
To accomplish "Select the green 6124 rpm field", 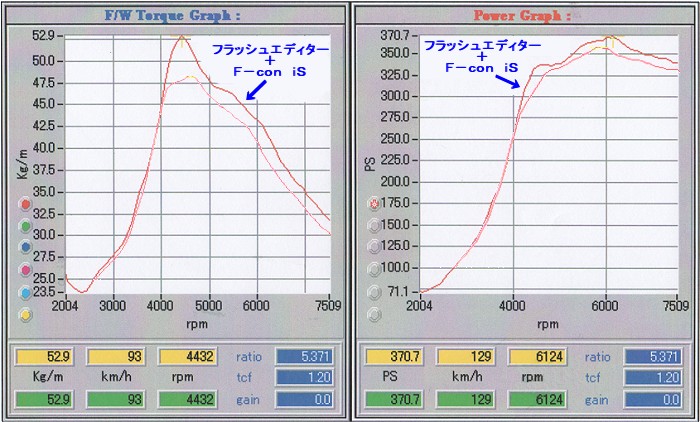I will pyautogui.click(x=538, y=399).
